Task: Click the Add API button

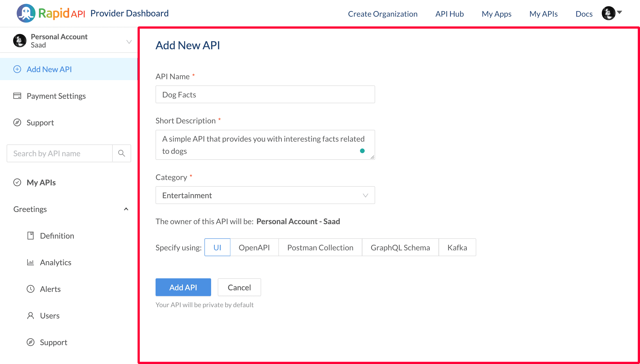Action: [x=183, y=287]
